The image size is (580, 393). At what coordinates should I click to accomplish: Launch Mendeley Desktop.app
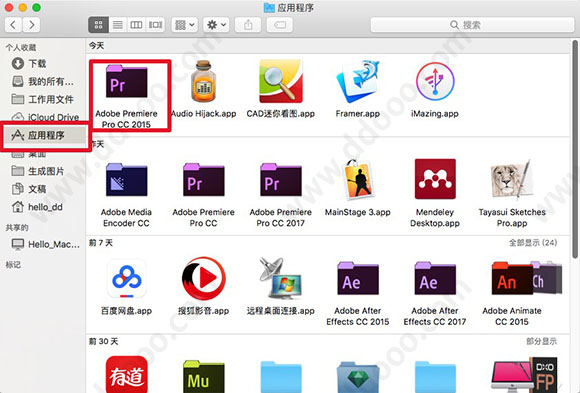click(435, 179)
